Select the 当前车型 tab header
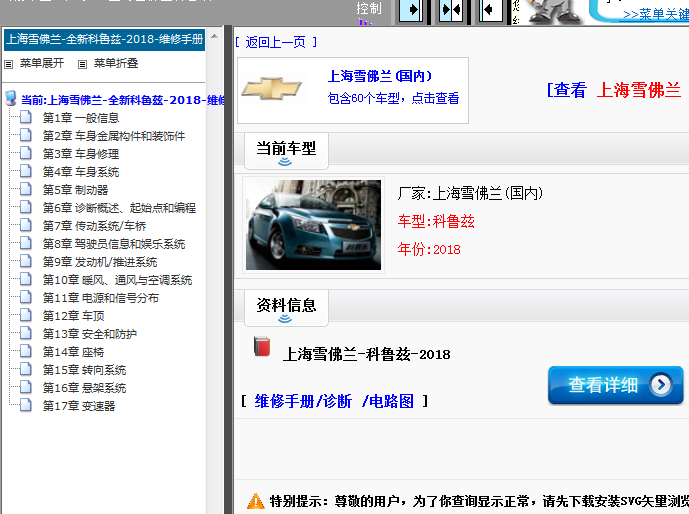Screen dimensions: 689x514 click(x=286, y=151)
